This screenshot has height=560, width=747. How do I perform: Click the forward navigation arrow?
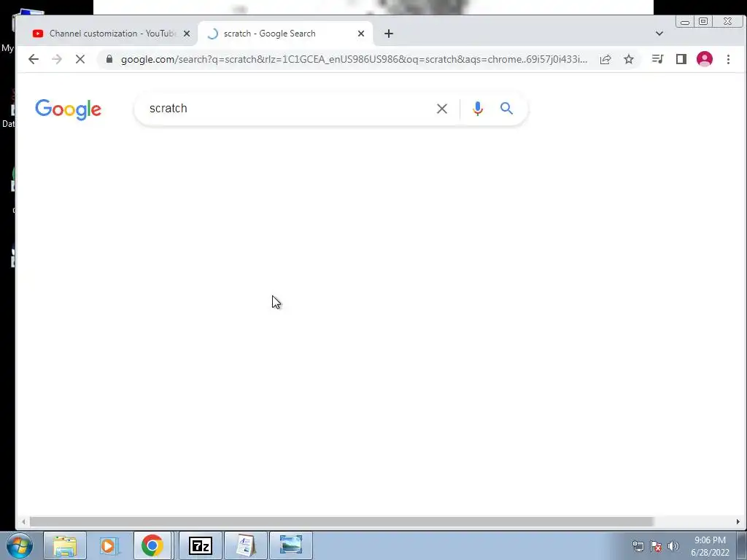pyautogui.click(x=57, y=59)
